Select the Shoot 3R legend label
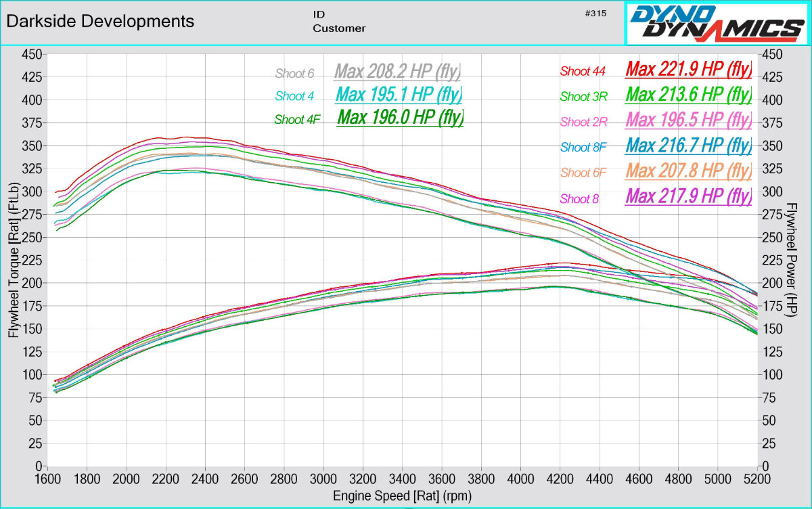Image resolution: width=812 pixels, height=509 pixels. coord(584,97)
